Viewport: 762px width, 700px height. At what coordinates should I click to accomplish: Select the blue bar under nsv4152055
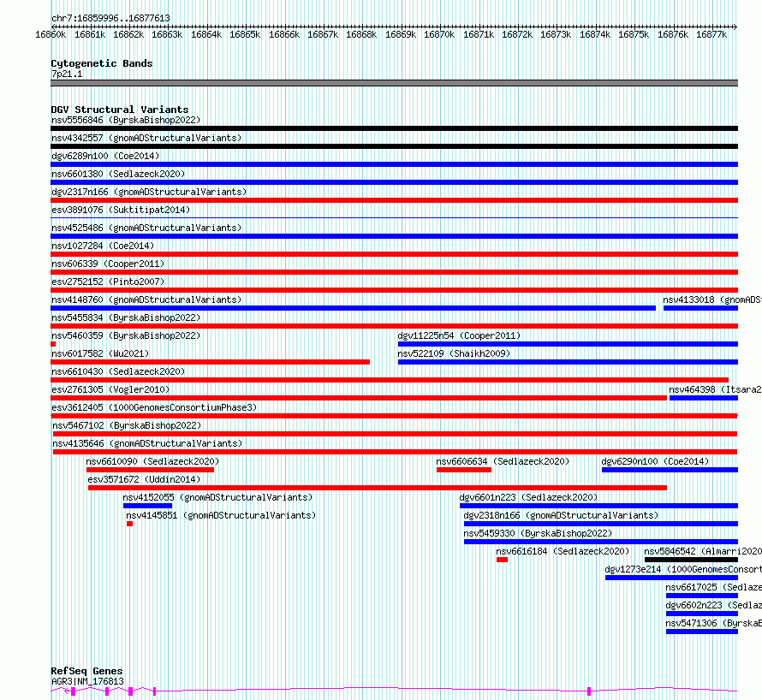point(148,506)
